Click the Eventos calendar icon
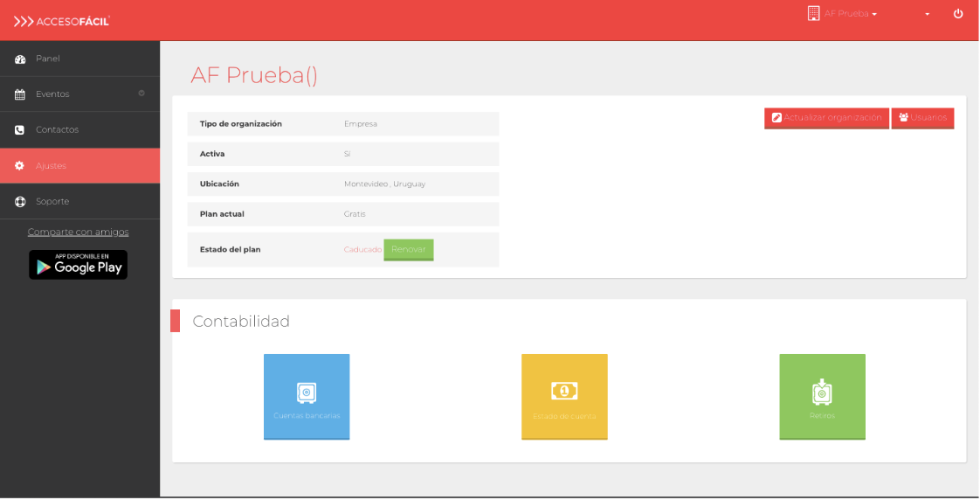 point(20,94)
